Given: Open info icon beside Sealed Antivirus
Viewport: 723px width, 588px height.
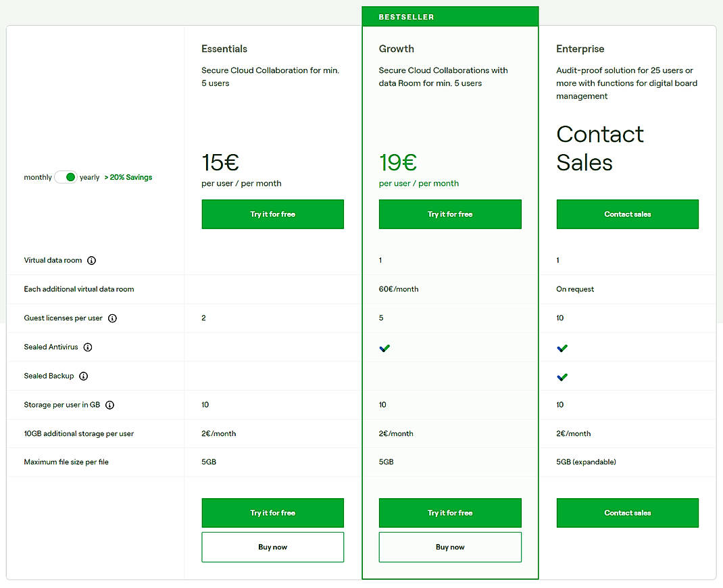Looking at the screenshot, I should pyautogui.click(x=88, y=347).
